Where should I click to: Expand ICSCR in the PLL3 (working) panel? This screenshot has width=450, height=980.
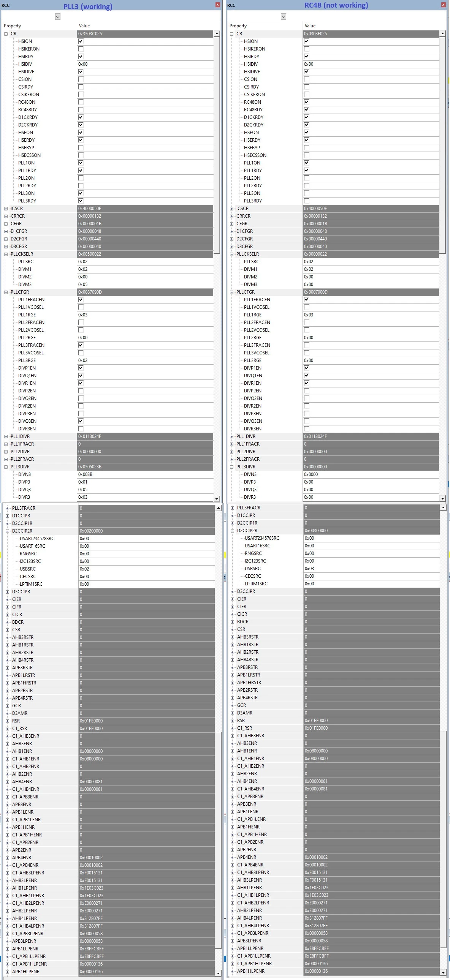[6, 209]
